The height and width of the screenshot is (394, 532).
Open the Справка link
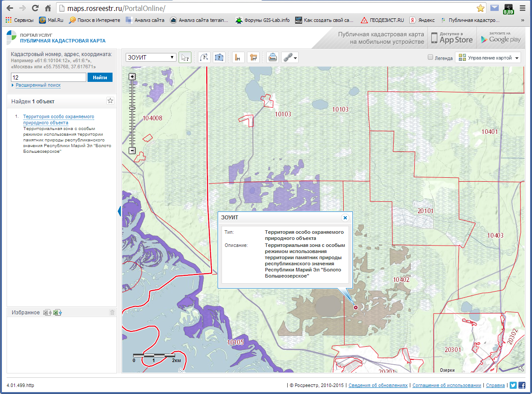pos(496,385)
